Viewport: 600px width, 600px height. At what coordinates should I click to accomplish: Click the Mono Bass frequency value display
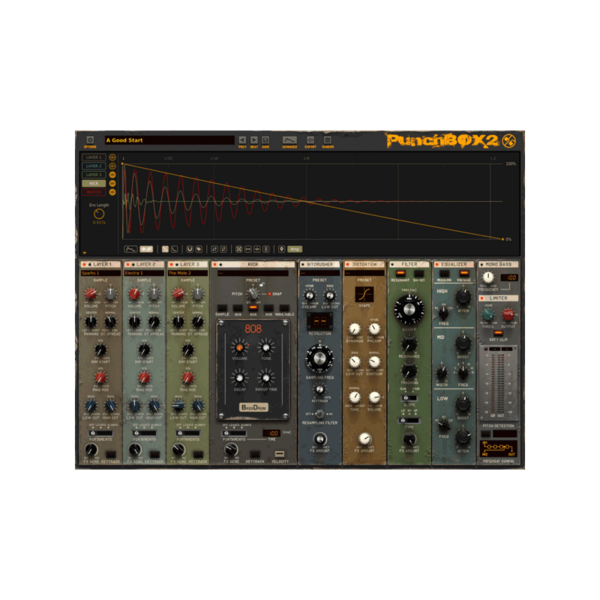[509, 278]
